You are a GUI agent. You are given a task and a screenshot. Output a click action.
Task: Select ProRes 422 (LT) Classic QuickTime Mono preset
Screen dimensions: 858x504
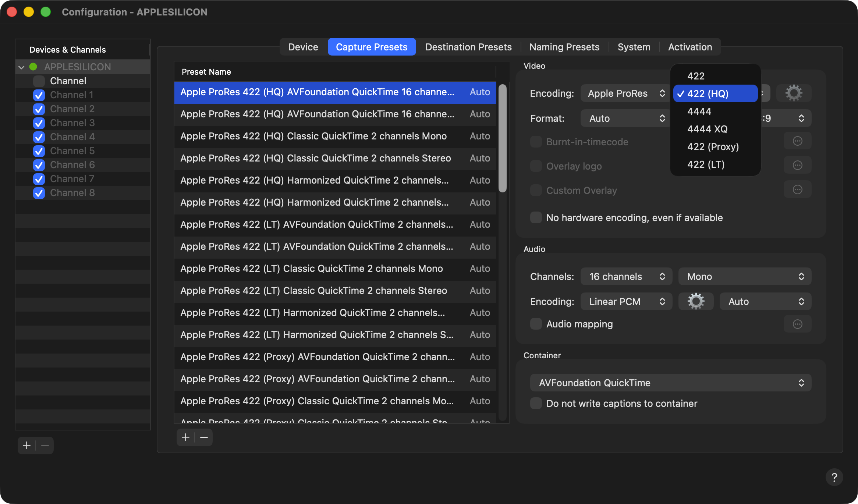[x=335, y=269]
